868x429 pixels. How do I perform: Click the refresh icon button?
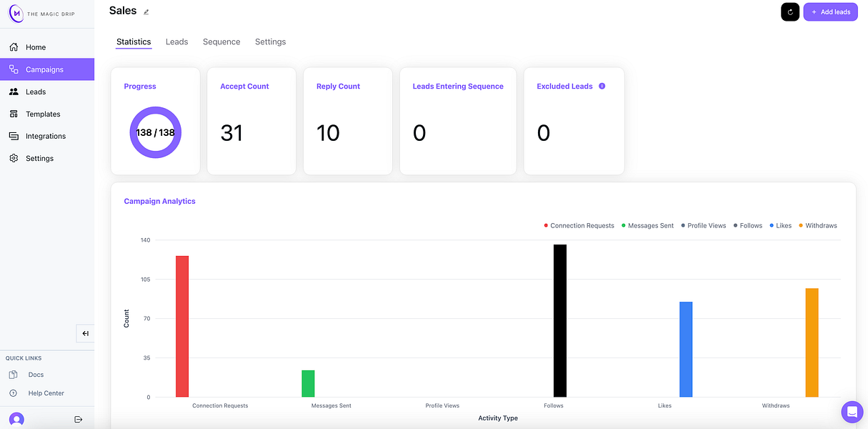pyautogui.click(x=790, y=11)
